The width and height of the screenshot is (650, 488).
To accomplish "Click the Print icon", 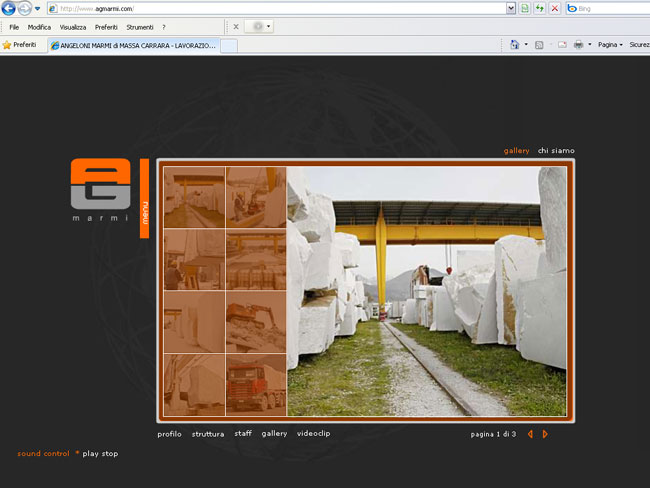I will 578,45.
